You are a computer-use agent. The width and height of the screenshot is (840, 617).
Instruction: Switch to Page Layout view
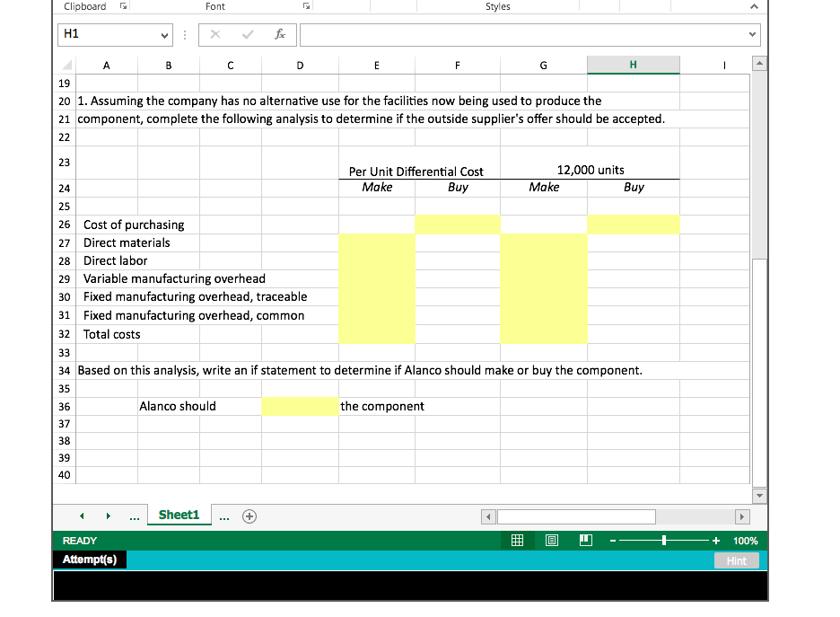(551, 540)
